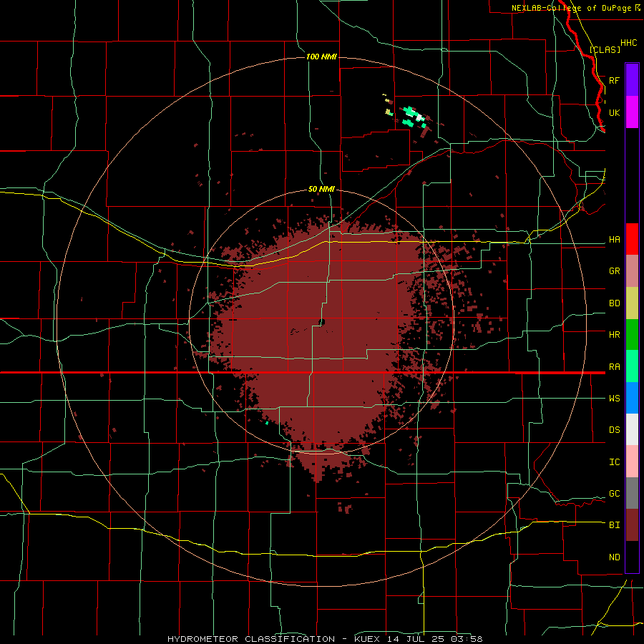Click the "100 NMI" range ring label

point(321,57)
